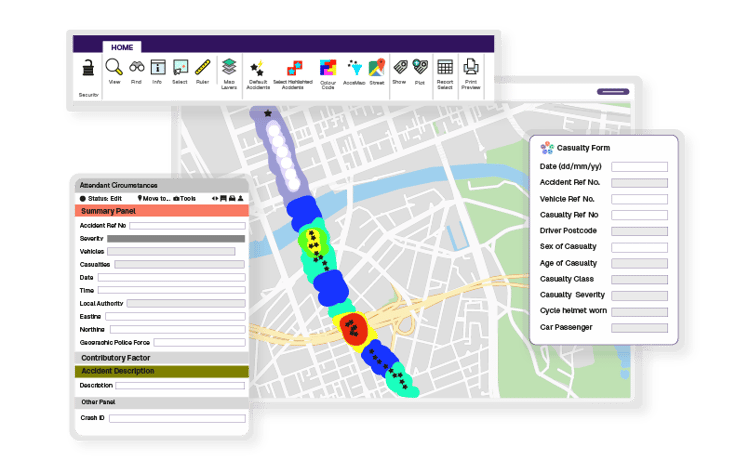Click the Casualties field
This screenshot has height=473, width=736.
(x=180, y=265)
